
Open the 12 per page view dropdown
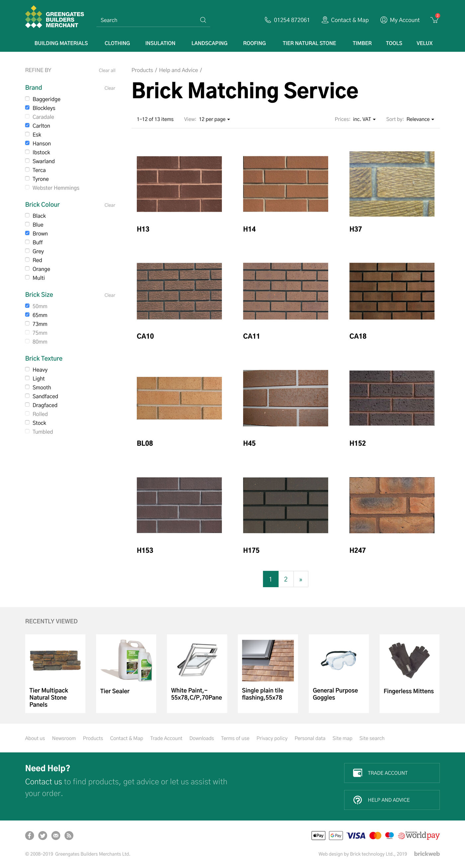tap(214, 119)
